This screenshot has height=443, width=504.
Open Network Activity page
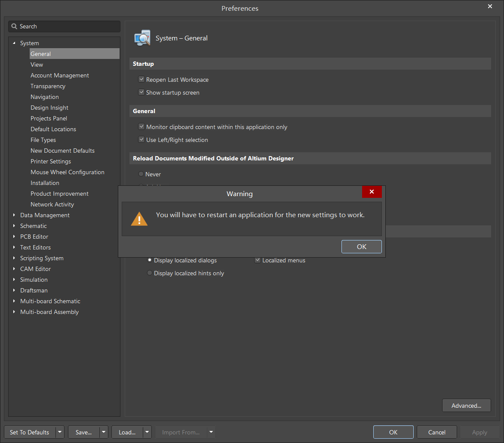[x=52, y=204]
